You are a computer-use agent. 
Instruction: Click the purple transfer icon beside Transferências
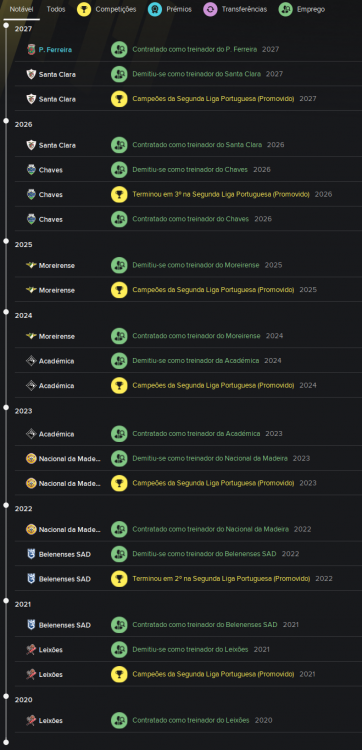(x=210, y=10)
